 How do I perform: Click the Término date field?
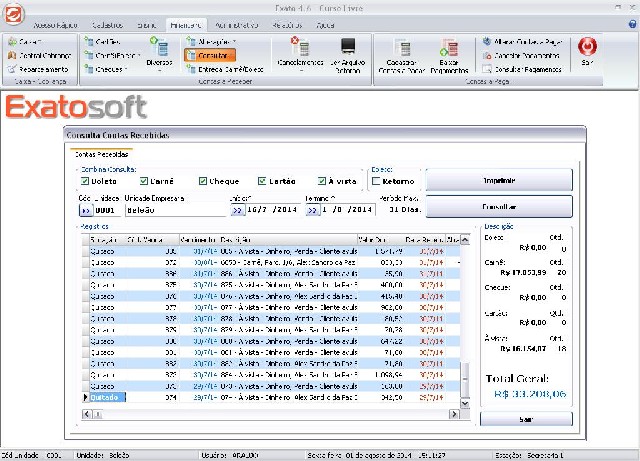coord(347,210)
